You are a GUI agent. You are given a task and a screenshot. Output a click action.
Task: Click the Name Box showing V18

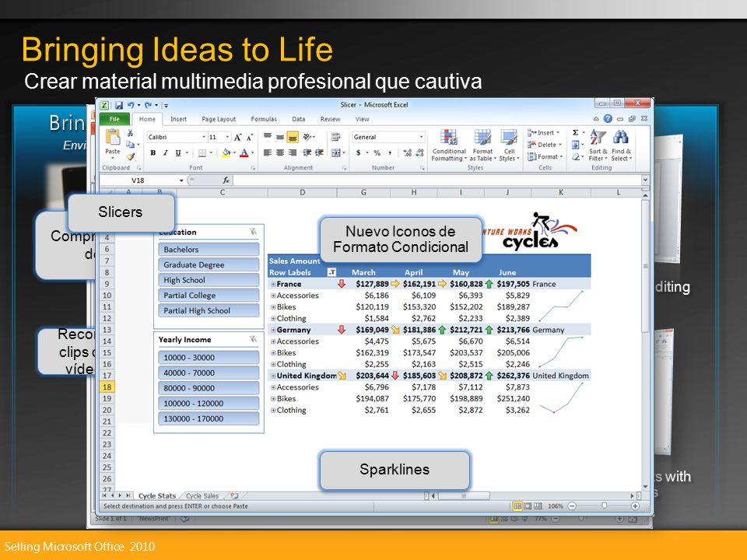[x=142, y=180]
